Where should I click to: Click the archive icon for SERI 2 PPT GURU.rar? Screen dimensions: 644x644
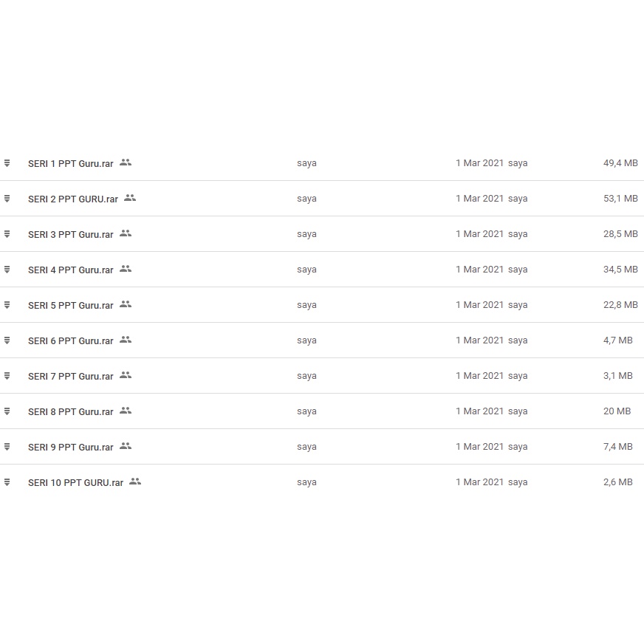[7, 199]
